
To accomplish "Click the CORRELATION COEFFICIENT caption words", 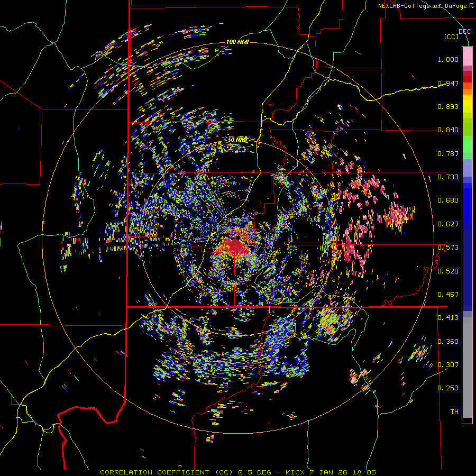I will click(154, 472).
